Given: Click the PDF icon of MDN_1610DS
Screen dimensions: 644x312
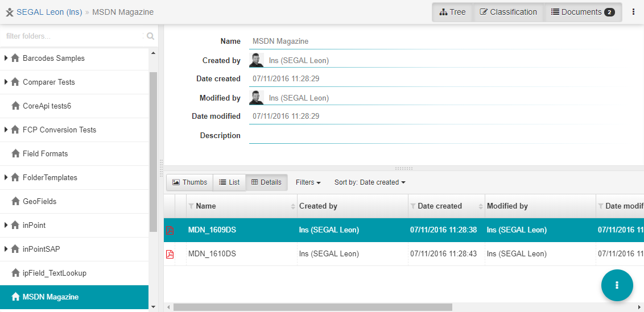Looking at the screenshot, I should coord(170,254).
